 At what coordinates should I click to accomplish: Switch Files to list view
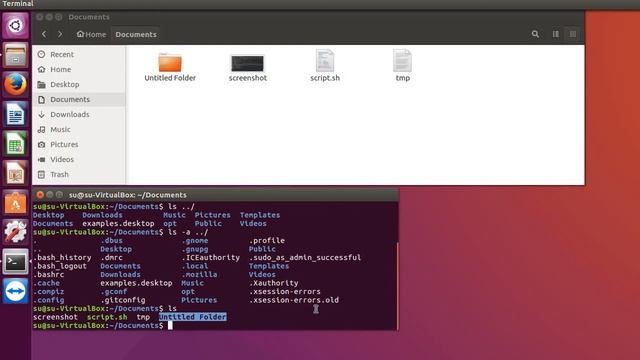point(556,34)
